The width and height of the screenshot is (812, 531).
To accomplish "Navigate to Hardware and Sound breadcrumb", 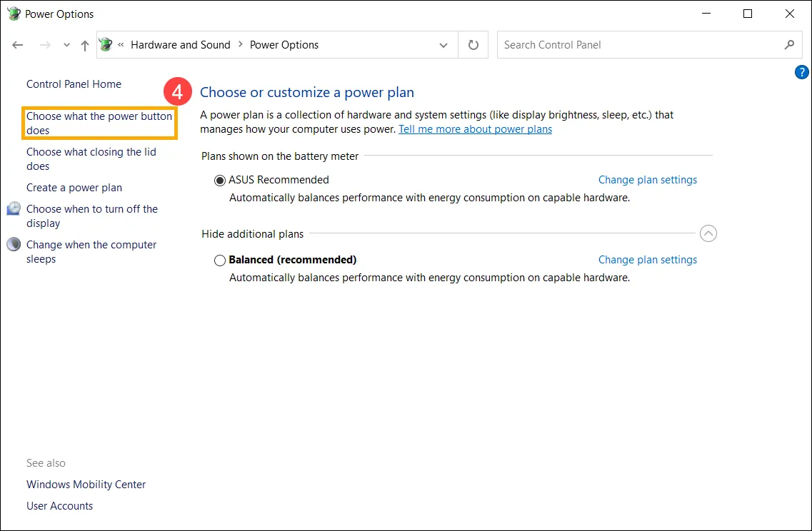I will 181,44.
